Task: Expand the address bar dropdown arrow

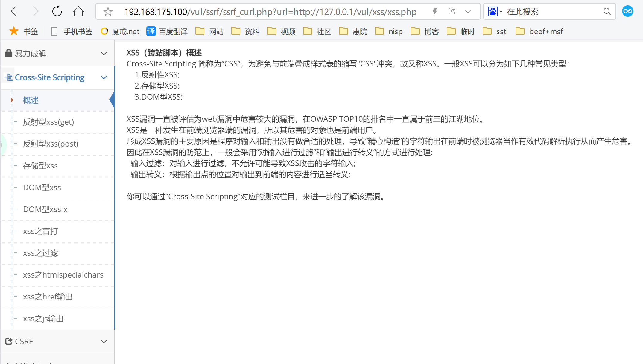Action: [468, 12]
